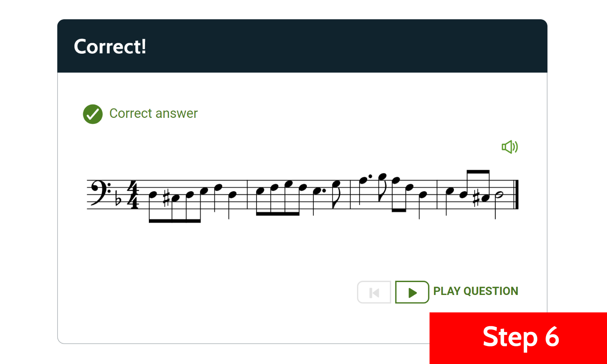Click the PLAY QUESTION label
Viewport: 607px width, 364px height.
475,291
